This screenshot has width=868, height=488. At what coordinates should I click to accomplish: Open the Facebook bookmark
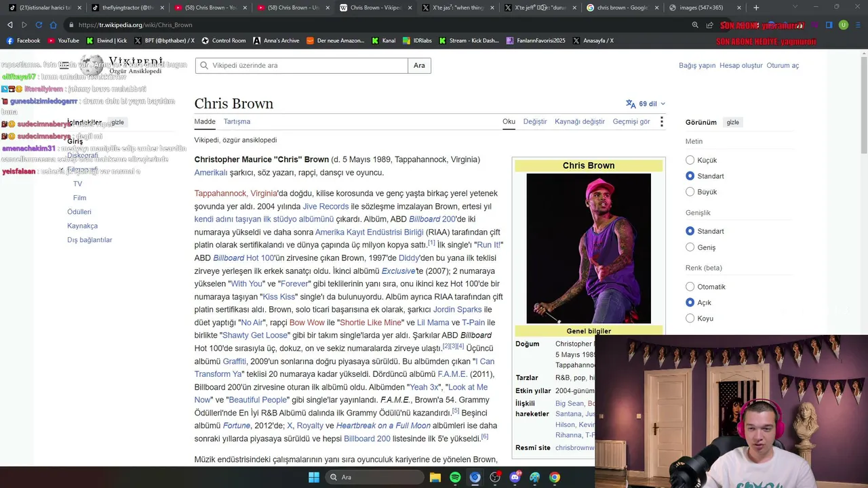23,41
